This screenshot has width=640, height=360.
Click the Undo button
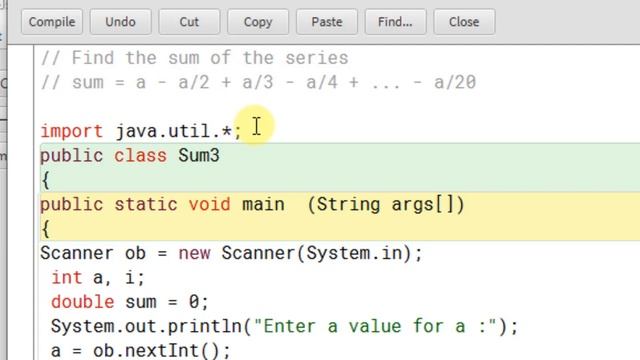click(x=120, y=22)
